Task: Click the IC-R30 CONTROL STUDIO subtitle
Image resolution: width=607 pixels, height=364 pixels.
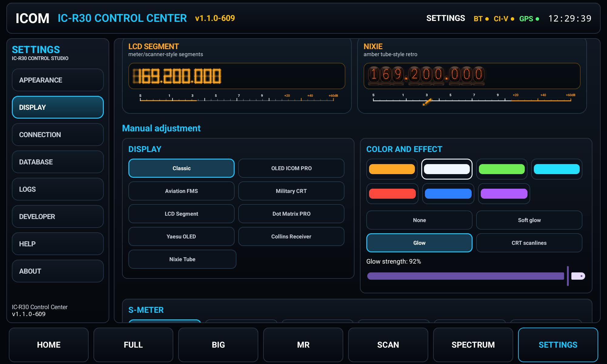Action: (x=40, y=58)
